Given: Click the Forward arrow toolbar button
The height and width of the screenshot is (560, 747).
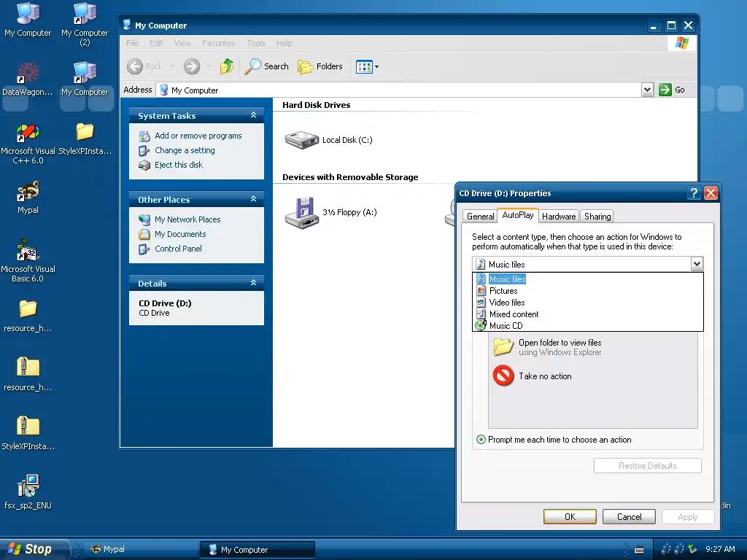Looking at the screenshot, I should click(192, 66).
